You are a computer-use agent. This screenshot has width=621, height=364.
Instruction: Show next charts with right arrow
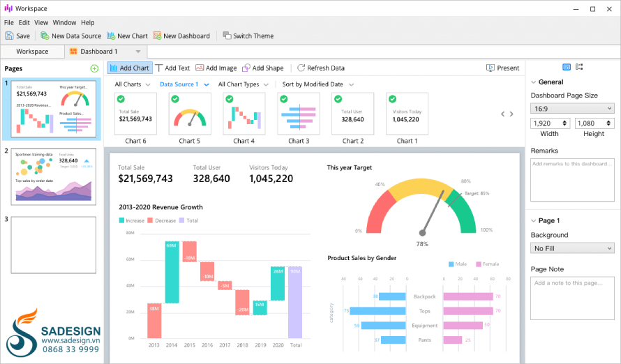pos(511,114)
